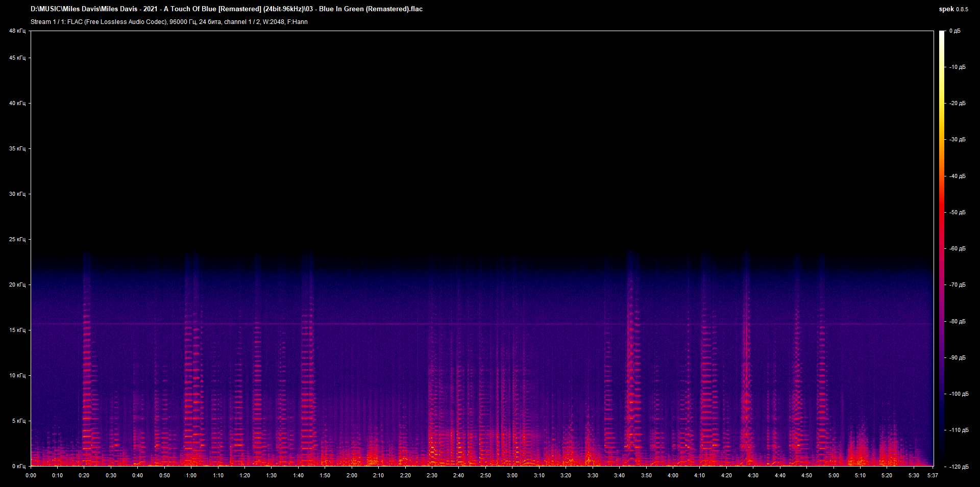Click the '15 кГц' frequency axis label

17,330
